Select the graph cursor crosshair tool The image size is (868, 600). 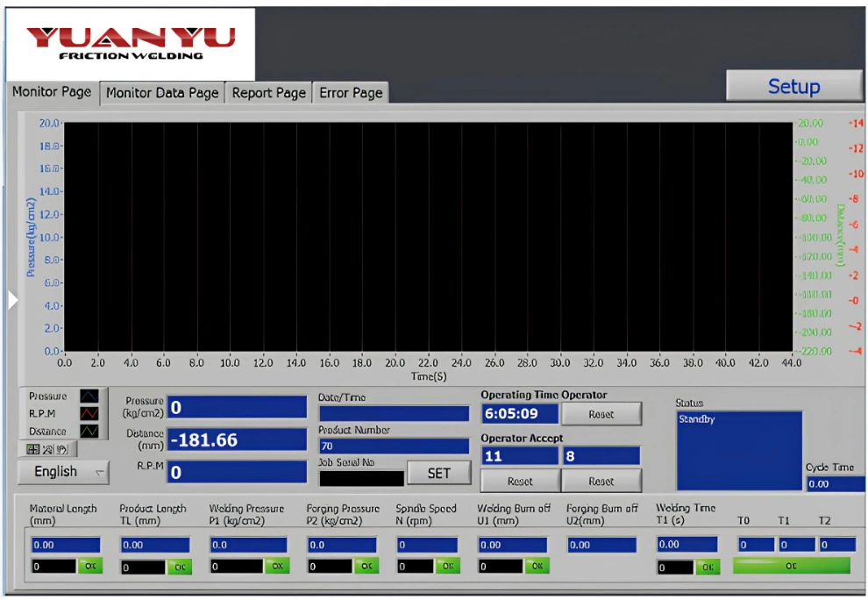click(33, 449)
